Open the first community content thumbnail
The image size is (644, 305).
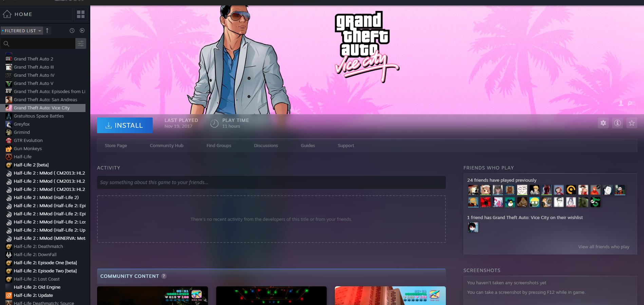tap(152, 295)
